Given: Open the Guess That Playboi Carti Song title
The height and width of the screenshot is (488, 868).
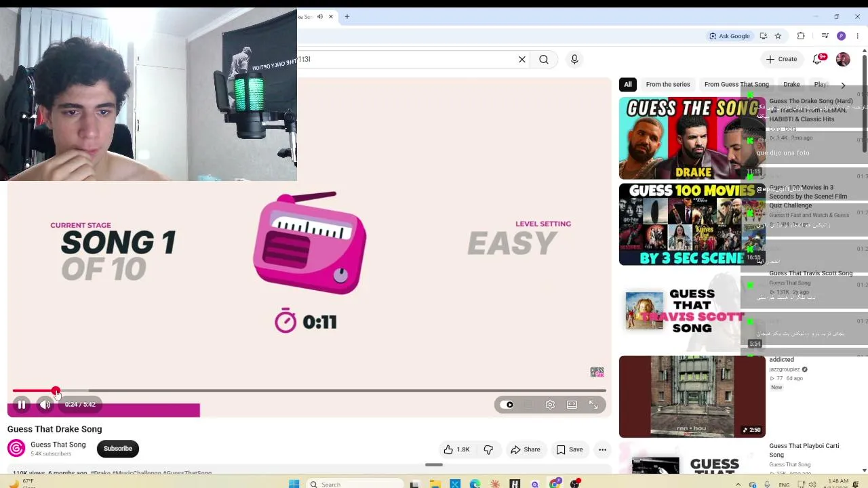Looking at the screenshot, I should tap(804, 450).
